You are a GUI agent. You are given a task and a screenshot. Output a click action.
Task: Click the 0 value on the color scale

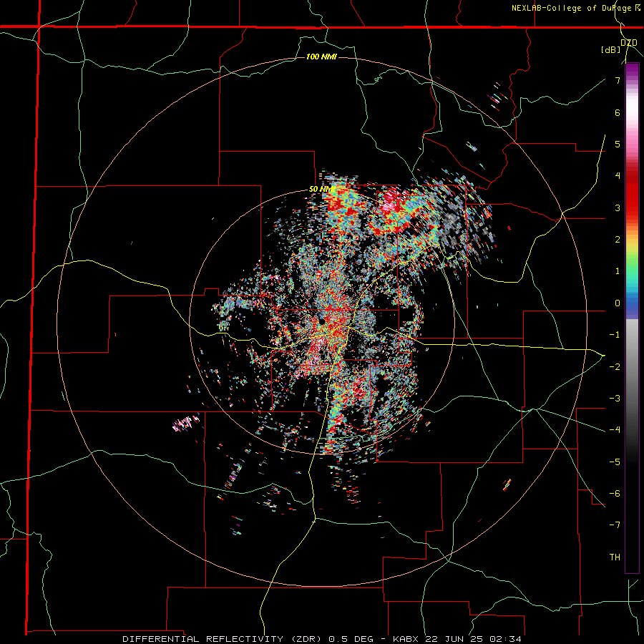pyautogui.click(x=618, y=303)
